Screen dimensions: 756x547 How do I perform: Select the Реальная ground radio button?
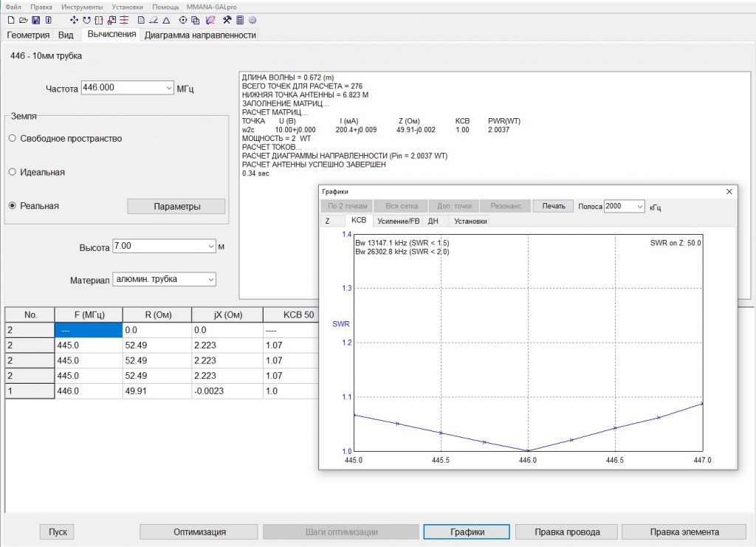point(13,206)
